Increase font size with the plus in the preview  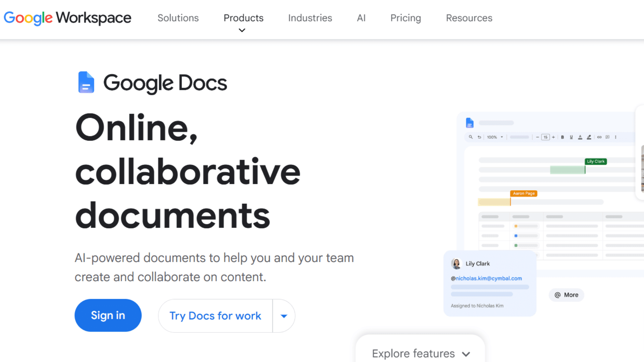[553, 137]
